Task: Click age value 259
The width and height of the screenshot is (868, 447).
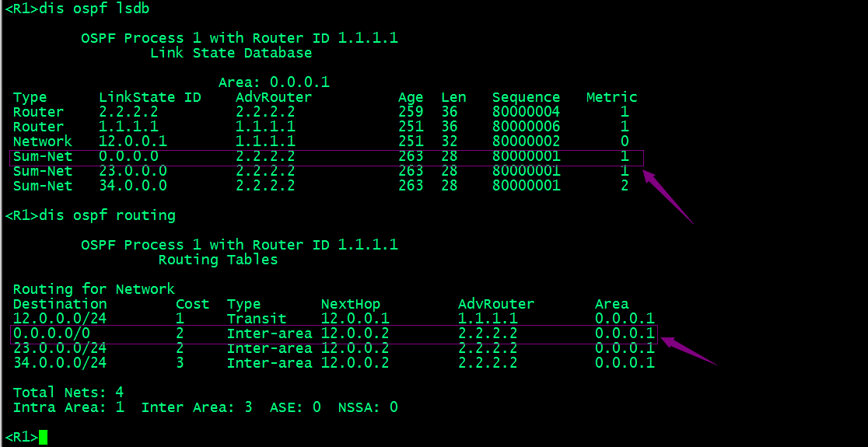Action: pos(410,112)
